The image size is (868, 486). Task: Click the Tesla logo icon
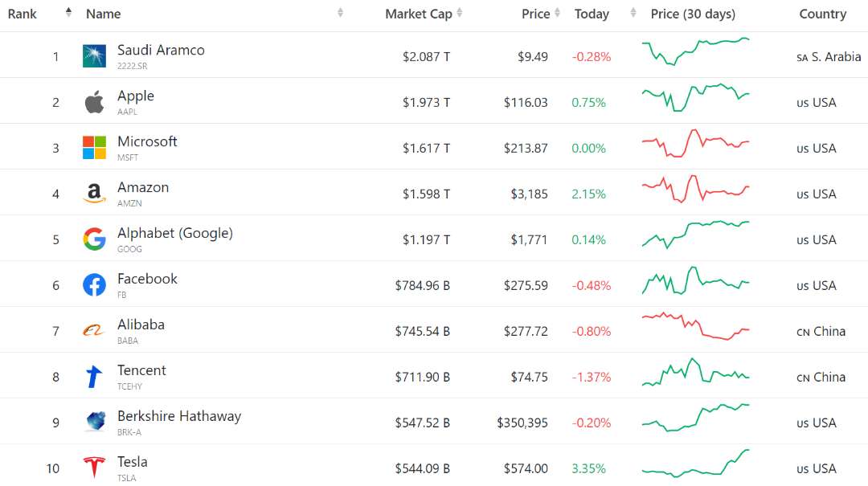[94, 468]
